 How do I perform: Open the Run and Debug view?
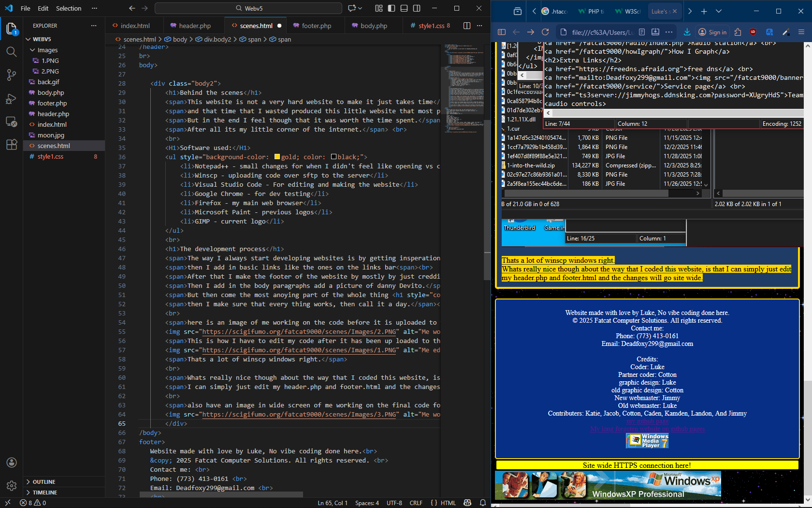pyautogui.click(x=12, y=99)
